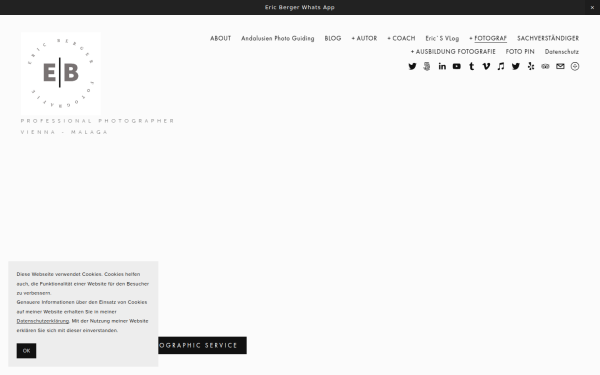Expand the + FOTOGRAF menu
600x375 pixels.
(x=488, y=38)
